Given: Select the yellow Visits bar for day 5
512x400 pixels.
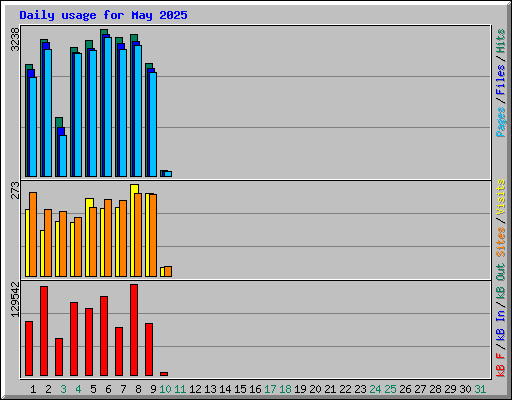Looking at the screenshot, I should click(88, 237).
